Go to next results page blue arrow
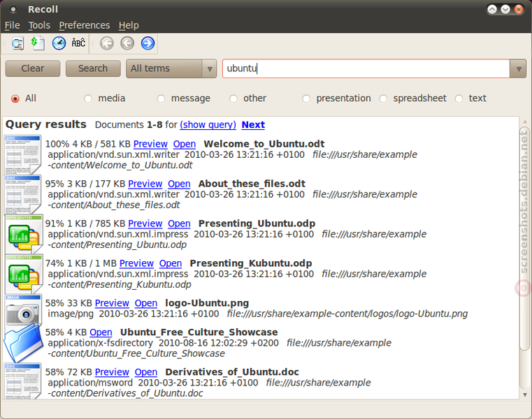 [148, 43]
